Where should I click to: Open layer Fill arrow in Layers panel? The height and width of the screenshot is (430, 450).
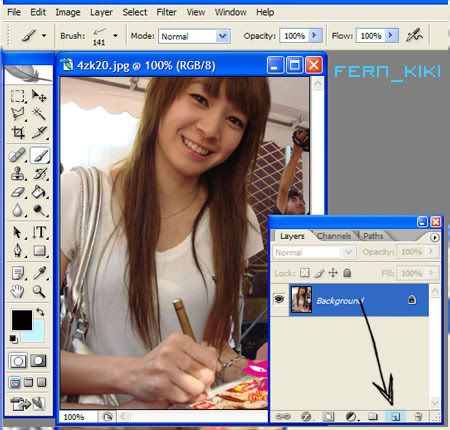pyautogui.click(x=431, y=273)
